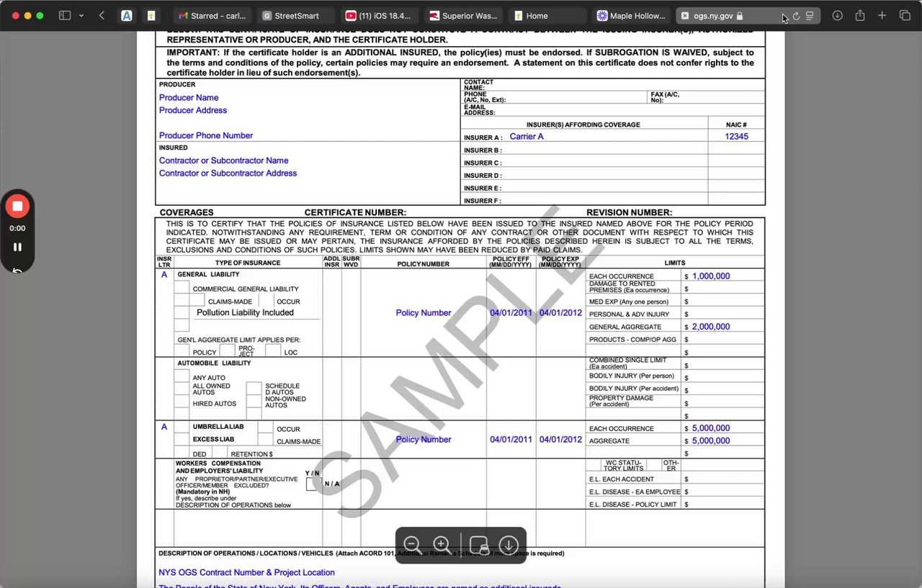Viewport: 922px width, 588px height.
Task: Check the RETENTION box
Action: point(220,452)
